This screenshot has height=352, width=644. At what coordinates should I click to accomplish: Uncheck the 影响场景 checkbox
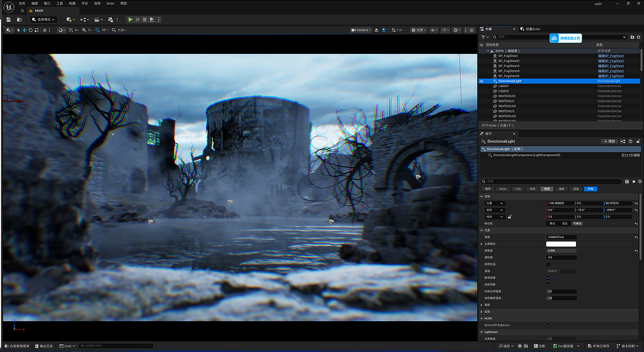pos(548,277)
